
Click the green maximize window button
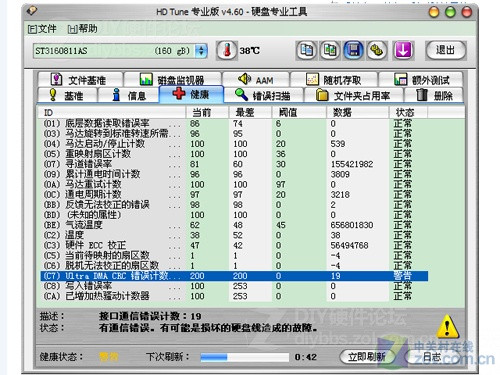point(450,12)
